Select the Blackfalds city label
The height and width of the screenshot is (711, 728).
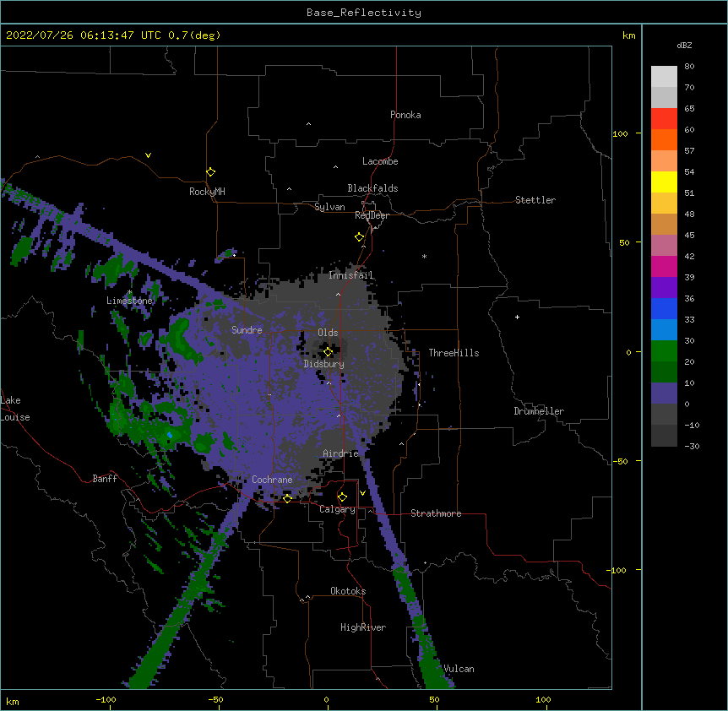coord(372,188)
